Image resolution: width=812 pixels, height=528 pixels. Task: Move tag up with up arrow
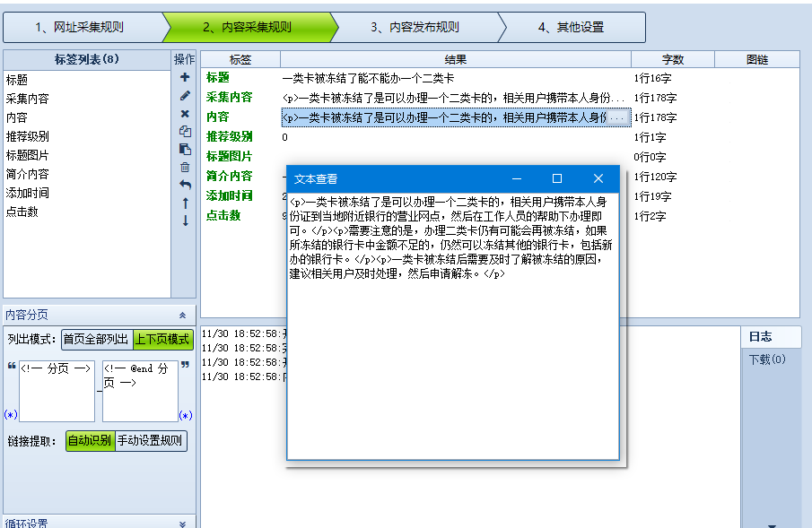click(185, 203)
